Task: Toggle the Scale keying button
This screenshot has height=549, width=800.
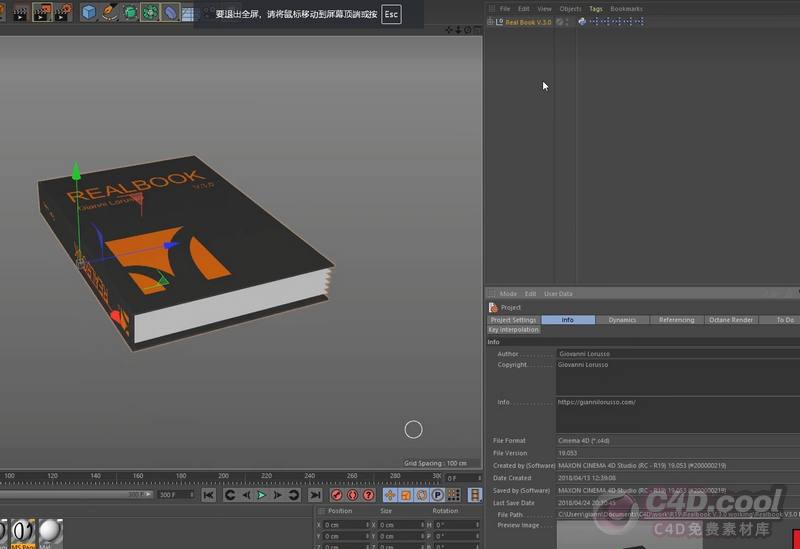Action: pos(406,495)
